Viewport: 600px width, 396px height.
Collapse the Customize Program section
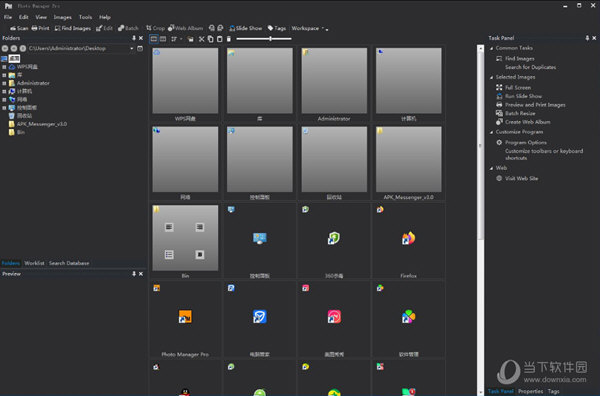tap(492, 132)
